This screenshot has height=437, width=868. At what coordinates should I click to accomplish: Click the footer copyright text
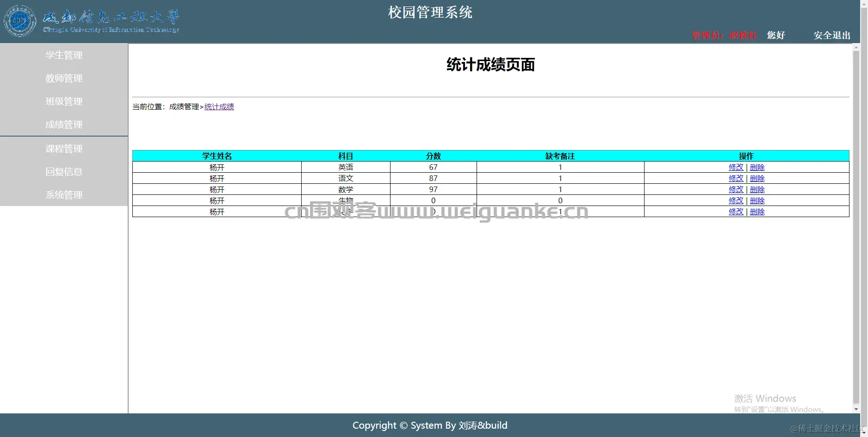[x=430, y=425]
